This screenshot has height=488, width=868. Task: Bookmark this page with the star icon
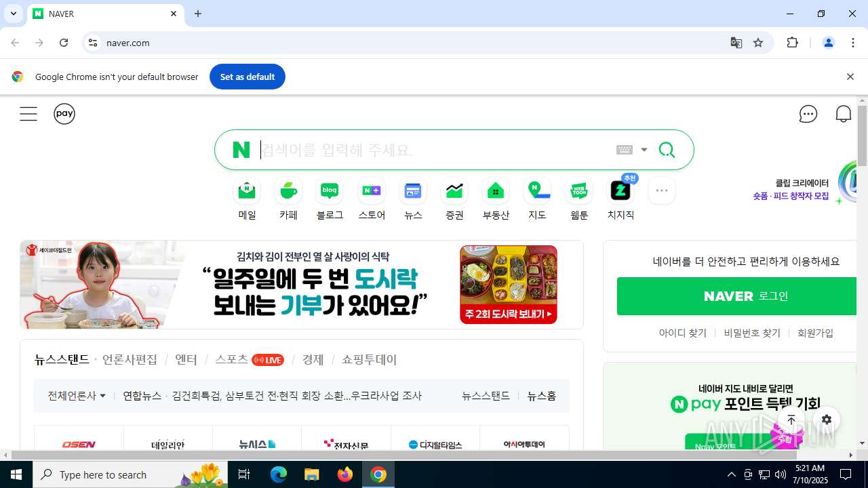(x=758, y=43)
